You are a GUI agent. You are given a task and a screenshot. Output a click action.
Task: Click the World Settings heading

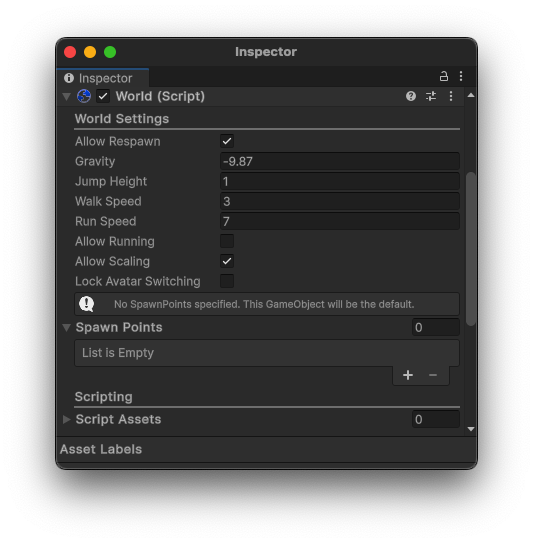[122, 119]
